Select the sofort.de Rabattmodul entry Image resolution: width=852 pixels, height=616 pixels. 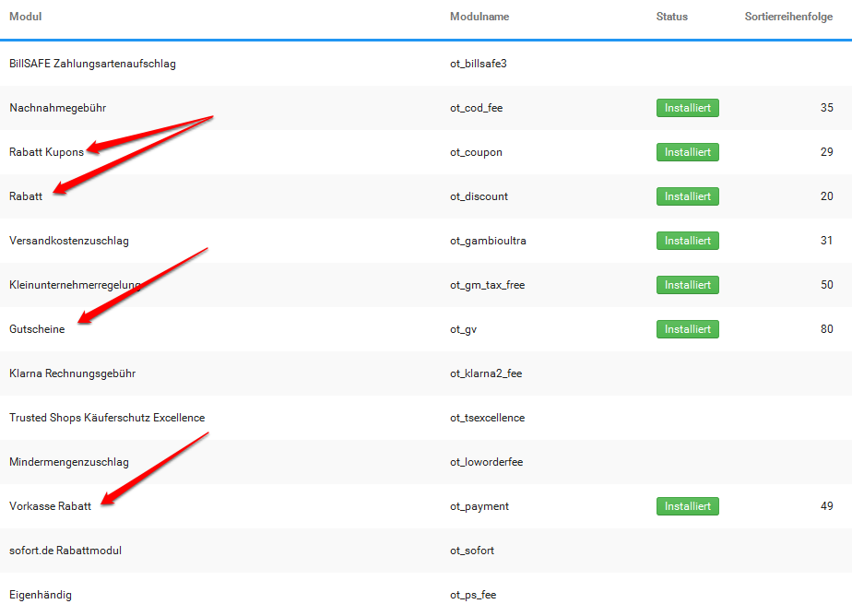(x=65, y=551)
